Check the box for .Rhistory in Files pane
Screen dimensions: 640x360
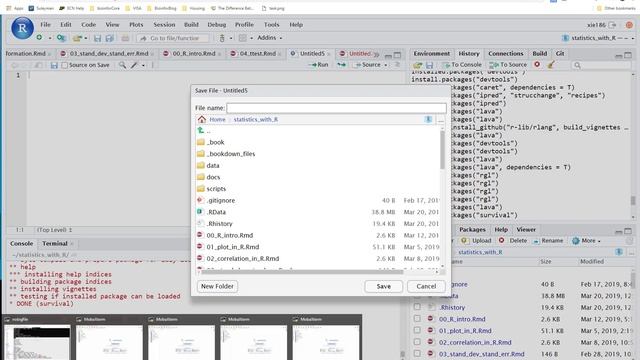click(417, 307)
